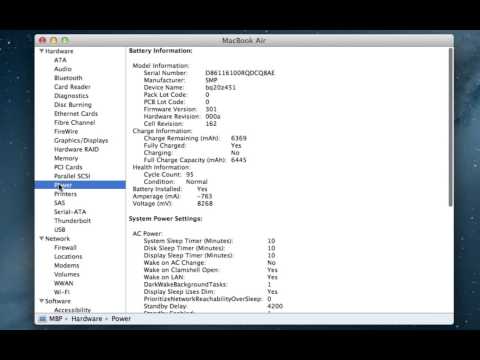Select the highlighted Power row
This screenshot has width=480, height=360.
(x=80, y=185)
